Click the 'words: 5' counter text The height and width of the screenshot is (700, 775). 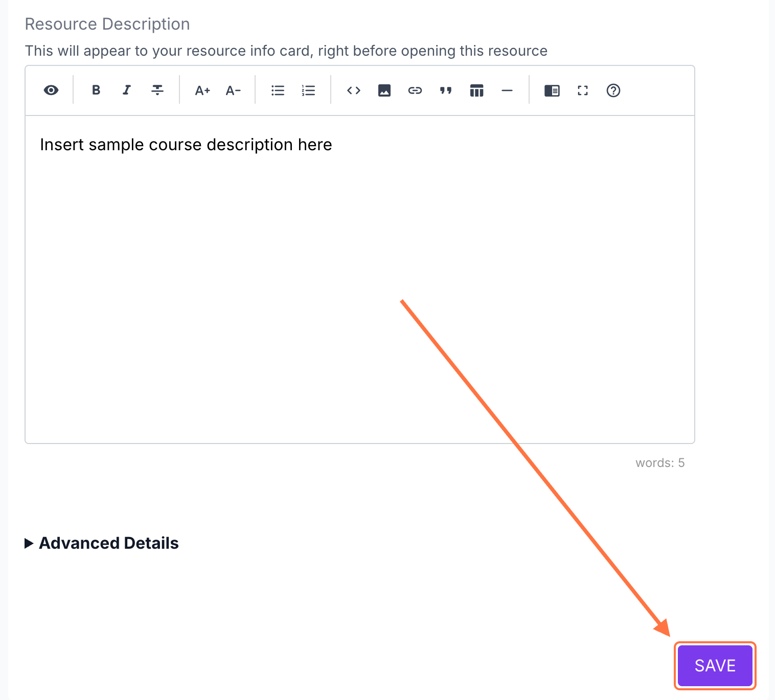click(x=660, y=463)
